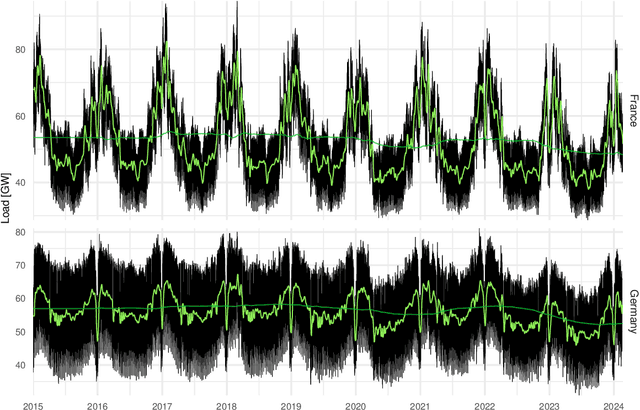Click the France panel strip label

[x=633, y=111]
